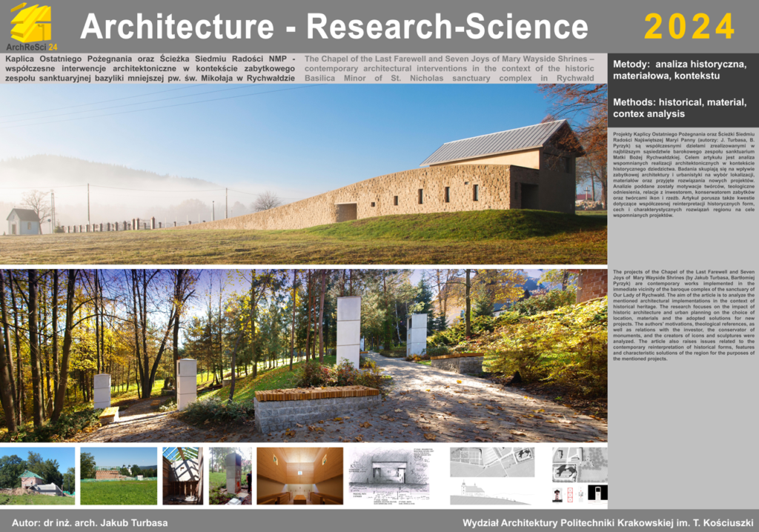Open the forest path shrines photo
The width and height of the screenshot is (759, 532).
coord(303,356)
